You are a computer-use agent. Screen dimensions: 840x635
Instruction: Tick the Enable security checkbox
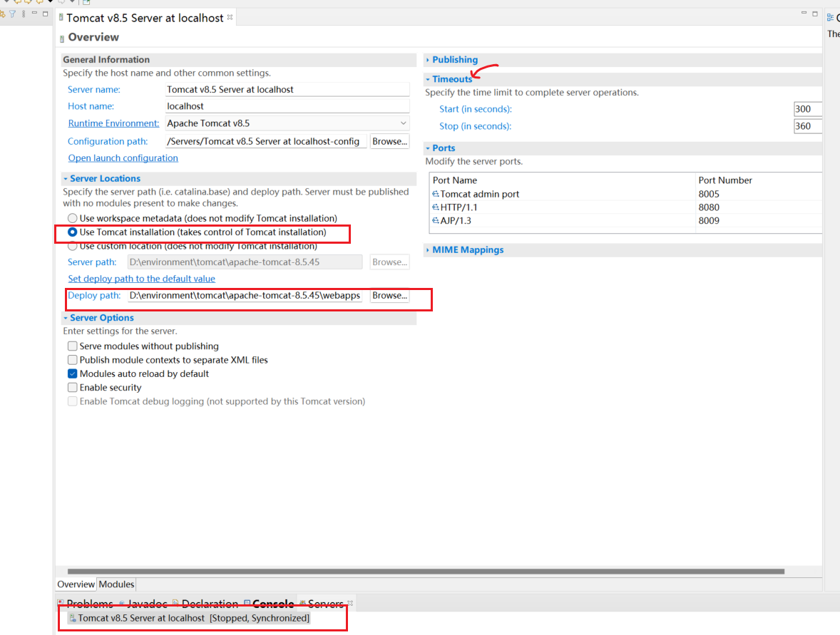tap(72, 388)
